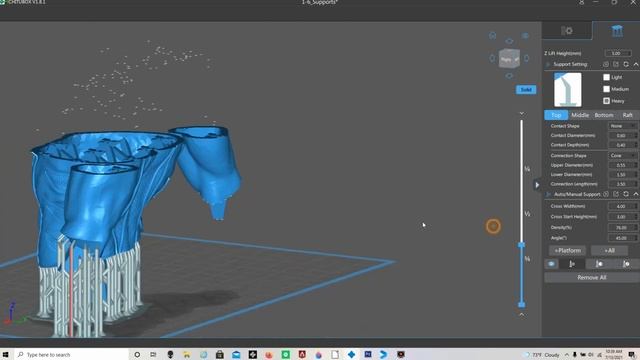
Task: Switch to the Top support tab
Action: [x=556, y=115]
